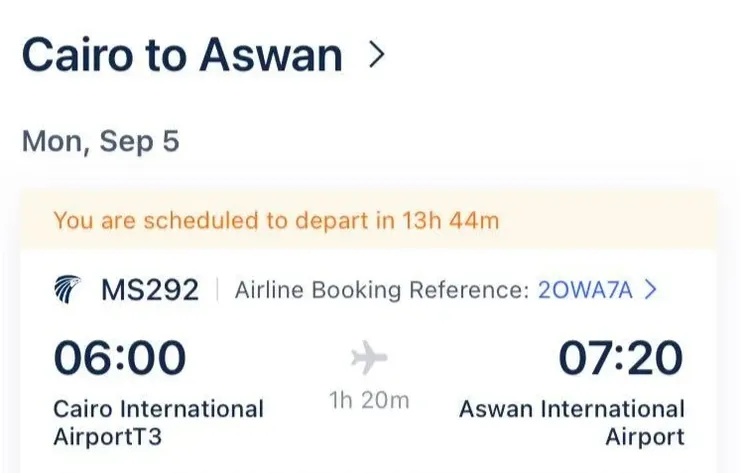Open the chevron next to Cairo to Aswan

(376, 56)
